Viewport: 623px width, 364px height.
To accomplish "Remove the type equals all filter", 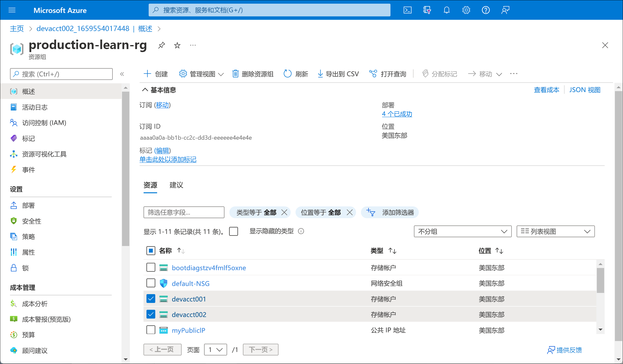I will point(284,212).
